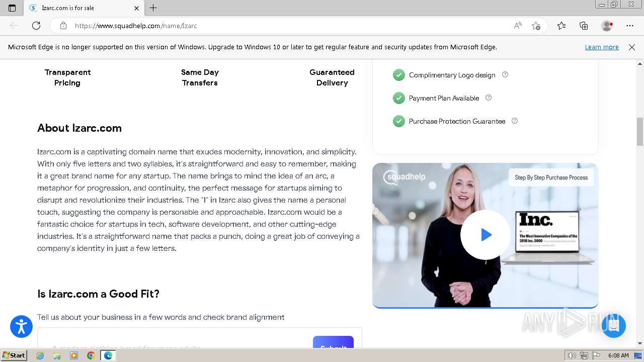Open media player from taskbar
Screen dimensions: 644x362
(x=74, y=355)
